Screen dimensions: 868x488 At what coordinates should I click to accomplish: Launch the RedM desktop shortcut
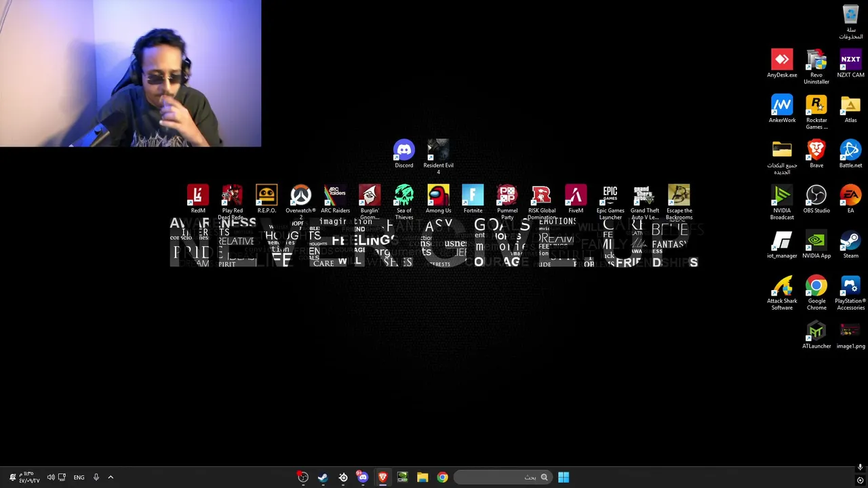pos(198,199)
